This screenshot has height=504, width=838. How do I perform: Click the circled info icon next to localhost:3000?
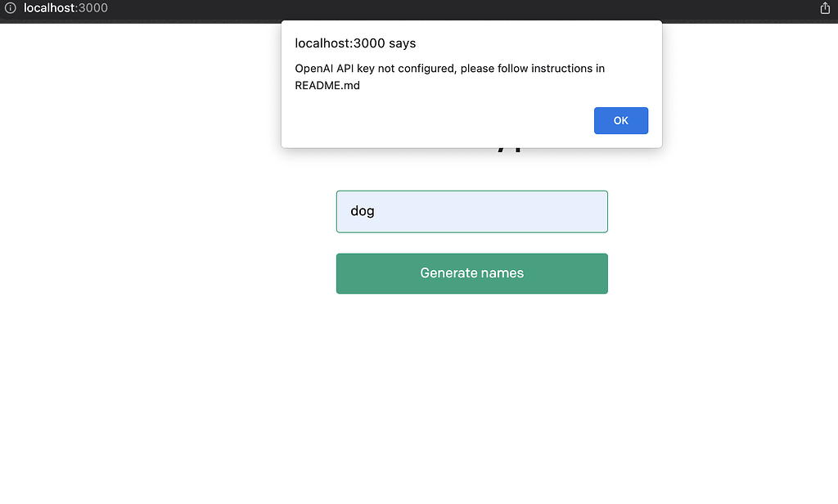click(x=10, y=9)
